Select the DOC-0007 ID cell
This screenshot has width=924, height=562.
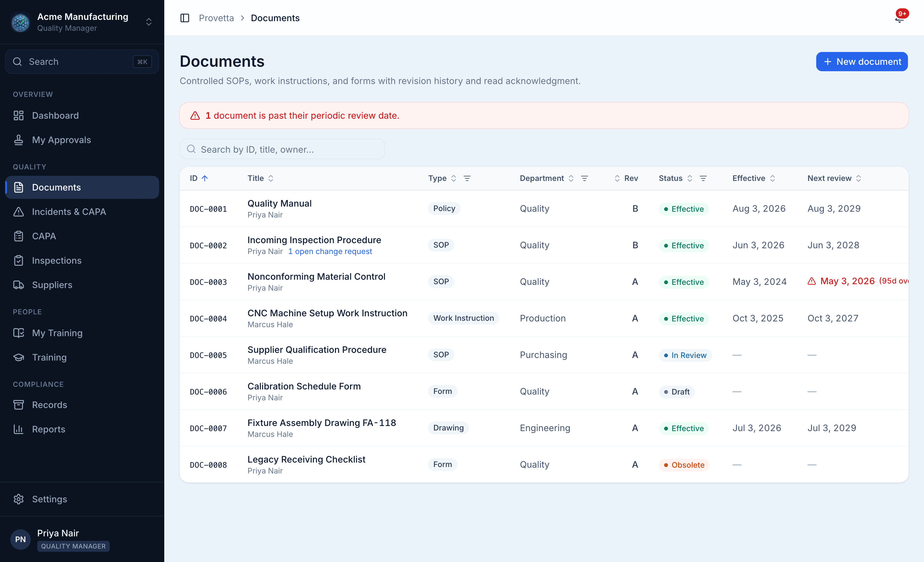pos(208,429)
